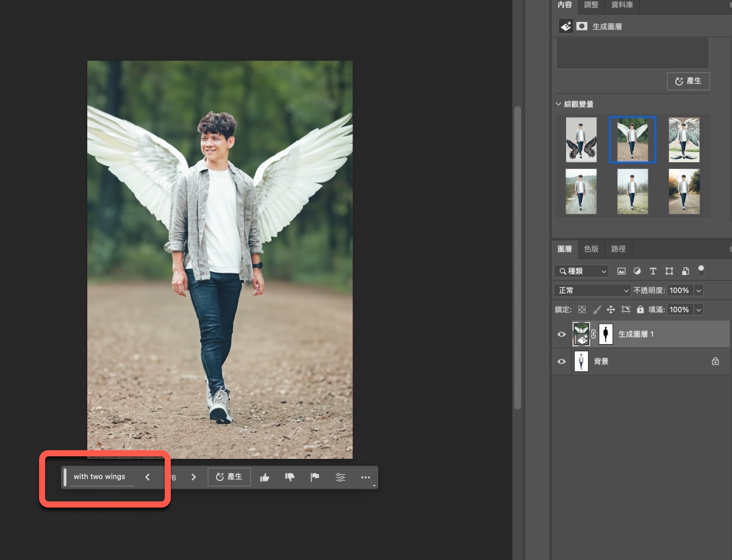This screenshot has width=732, height=560.
Task: Open the 正常 blend mode dropdown
Action: coord(592,290)
